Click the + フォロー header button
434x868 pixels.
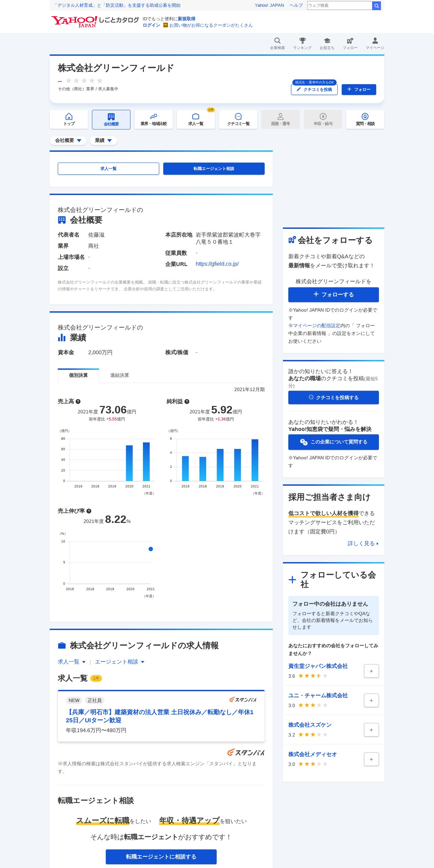coord(359,90)
